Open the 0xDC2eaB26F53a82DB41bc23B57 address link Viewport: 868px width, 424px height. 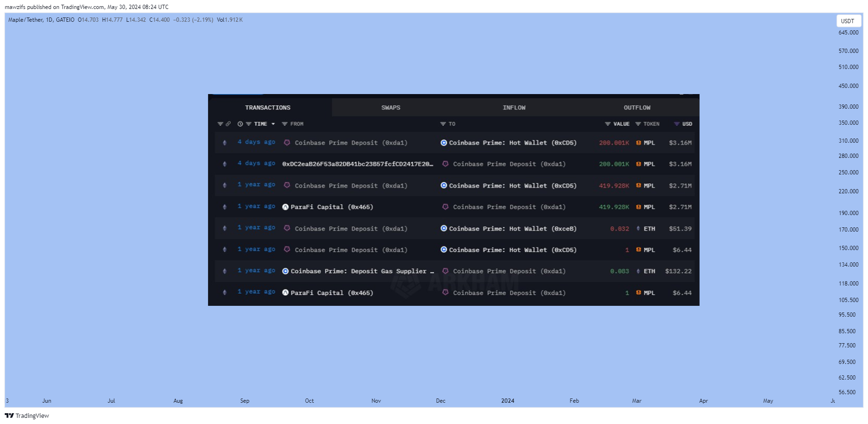pos(358,164)
